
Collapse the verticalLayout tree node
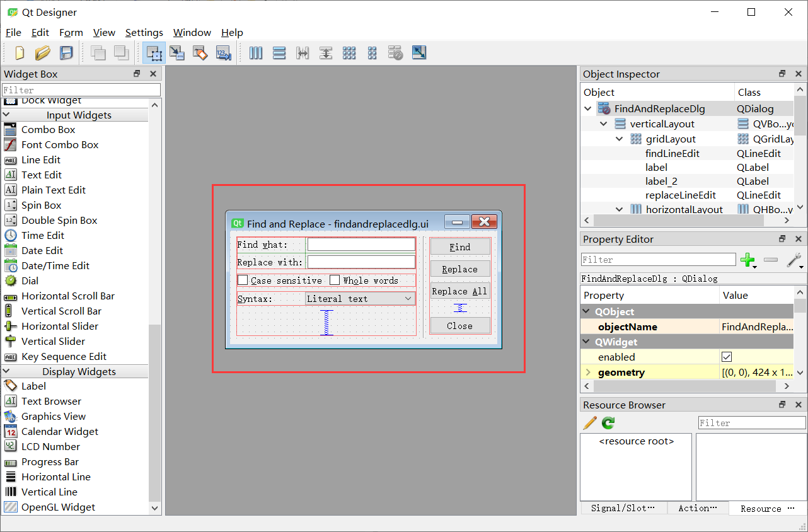[604, 124]
